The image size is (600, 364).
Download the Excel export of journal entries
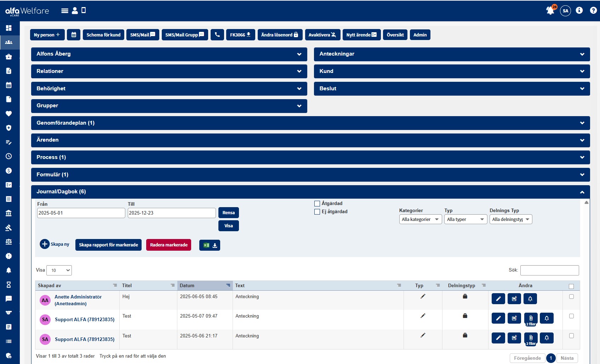coord(210,245)
